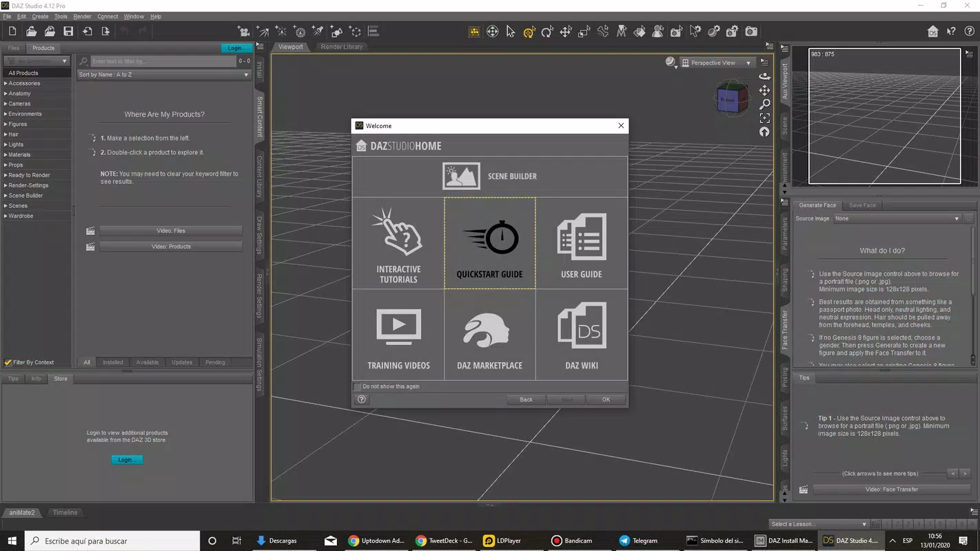Screen dimensions: 980x551
Task: Switch to the Timeline tab
Action: [x=65, y=512]
